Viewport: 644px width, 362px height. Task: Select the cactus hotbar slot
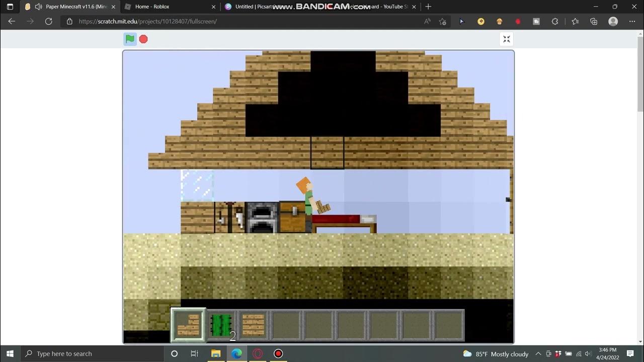coord(221,325)
